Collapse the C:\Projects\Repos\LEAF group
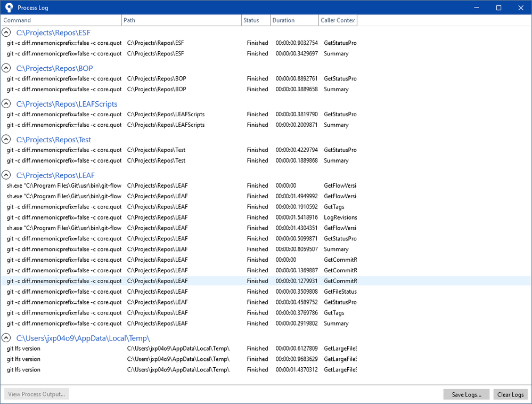Image resolution: width=532 pixels, height=404 pixels. click(6, 175)
